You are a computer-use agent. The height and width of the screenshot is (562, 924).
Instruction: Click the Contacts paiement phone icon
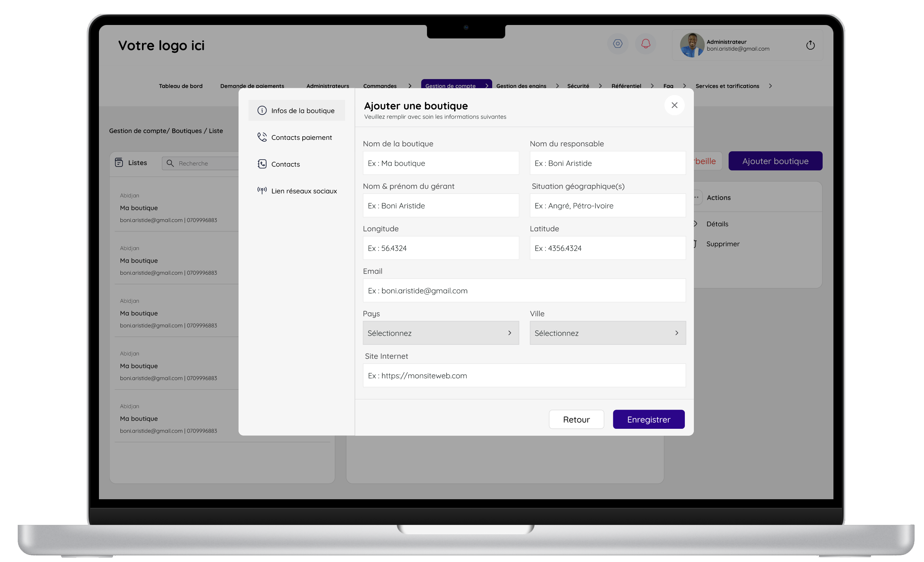[x=262, y=137]
